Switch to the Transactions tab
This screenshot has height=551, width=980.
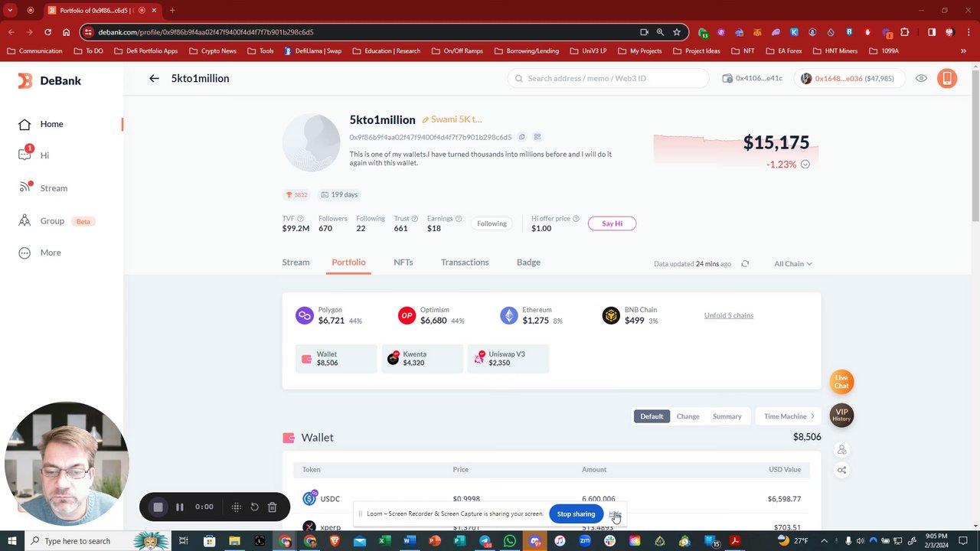pyautogui.click(x=465, y=262)
